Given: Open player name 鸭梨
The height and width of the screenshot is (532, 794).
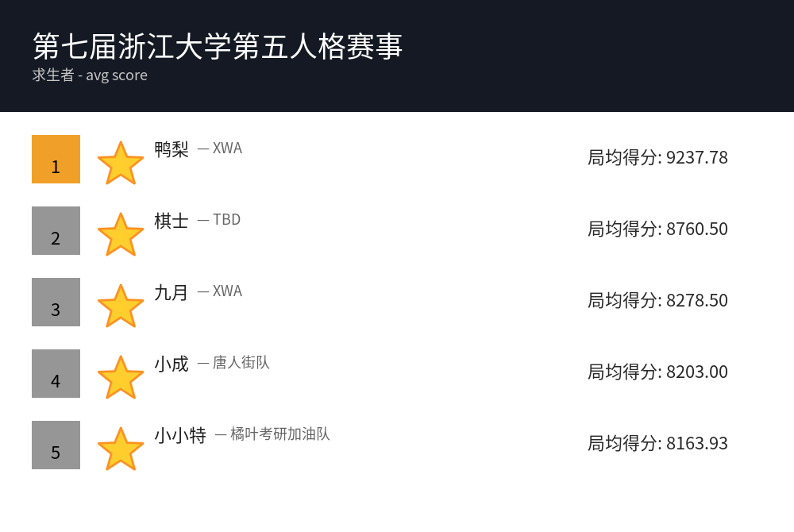Looking at the screenshot, I should pyautogui.click(x=172, y=149).
